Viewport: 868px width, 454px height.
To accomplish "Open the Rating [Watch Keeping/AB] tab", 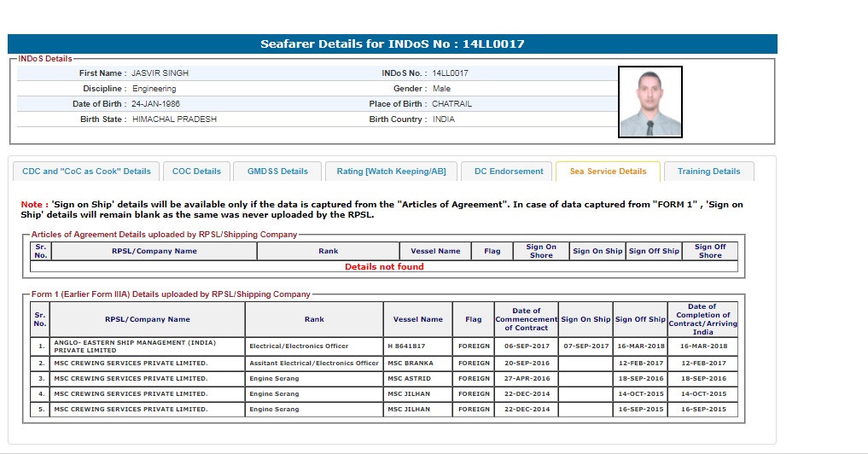I will point(391,171).
